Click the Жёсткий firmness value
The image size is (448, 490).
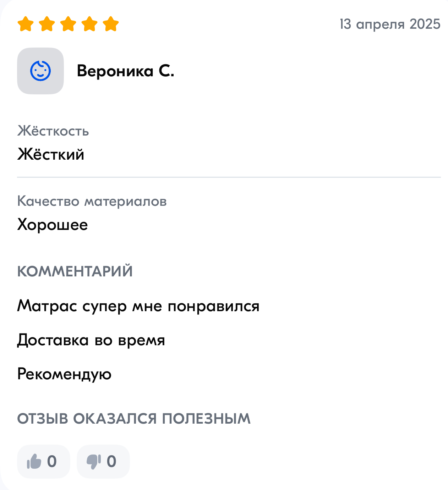tap(51, 154)
